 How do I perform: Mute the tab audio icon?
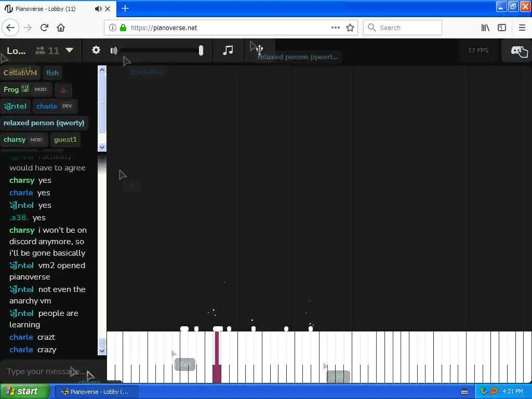tap(98, 9)
